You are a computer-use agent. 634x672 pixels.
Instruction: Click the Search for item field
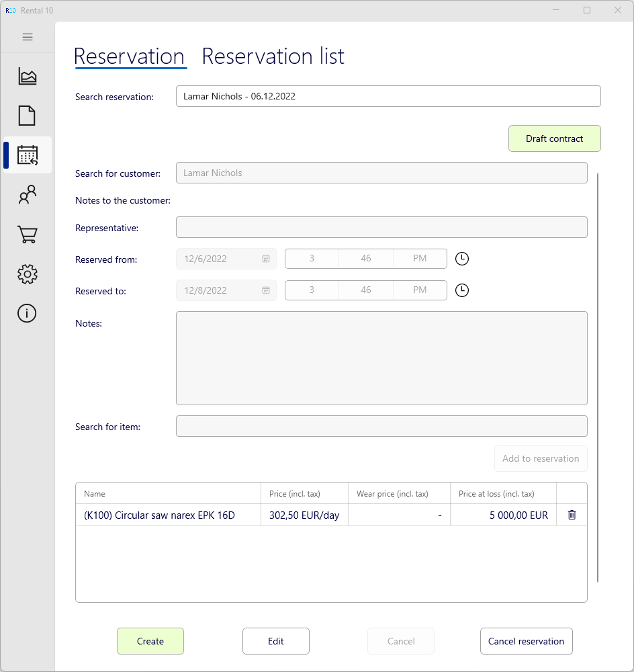tap(381, 426)
